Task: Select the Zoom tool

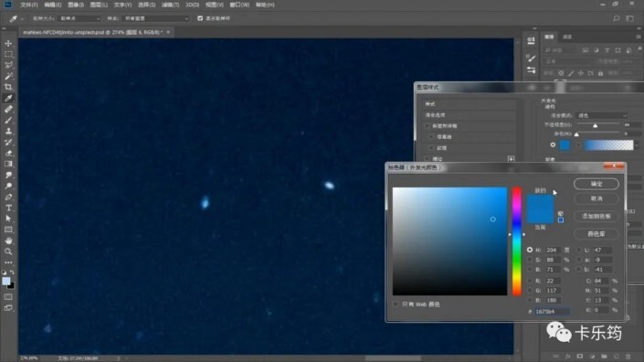Action: (x=8, y=251)
